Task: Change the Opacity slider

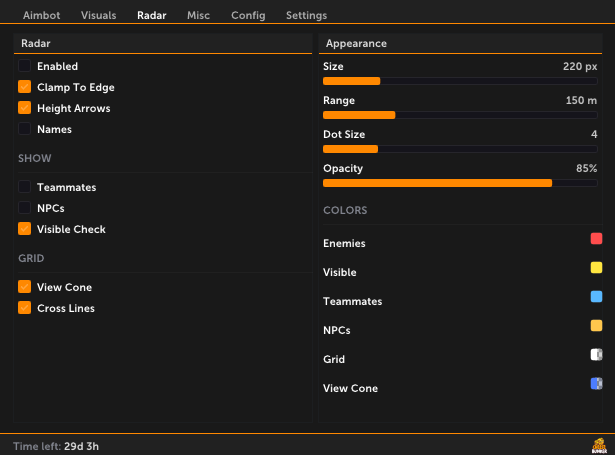Action: (460, 183)
